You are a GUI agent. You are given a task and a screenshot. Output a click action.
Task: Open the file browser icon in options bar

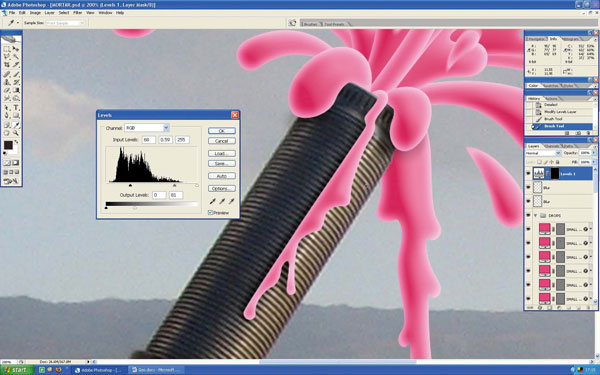pyautogui.click(x=292, y=23)
